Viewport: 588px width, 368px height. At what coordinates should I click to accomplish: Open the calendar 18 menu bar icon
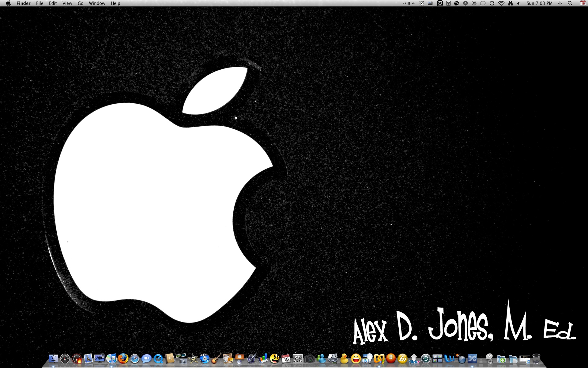(x=583, y=3)
